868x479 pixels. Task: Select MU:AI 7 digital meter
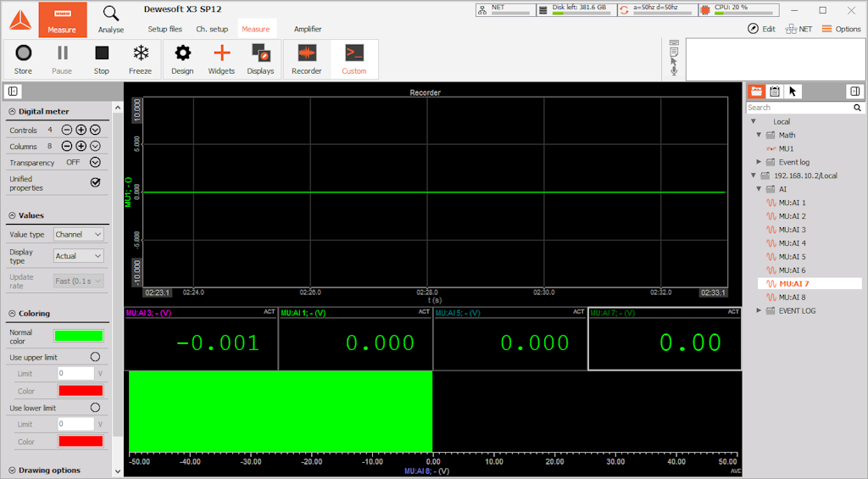665,339
